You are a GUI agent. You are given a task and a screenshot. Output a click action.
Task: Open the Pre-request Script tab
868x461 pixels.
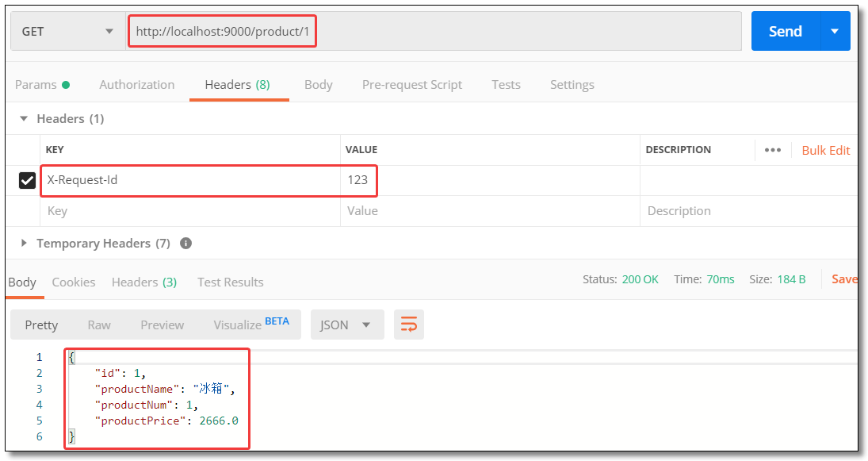(412, 85)
